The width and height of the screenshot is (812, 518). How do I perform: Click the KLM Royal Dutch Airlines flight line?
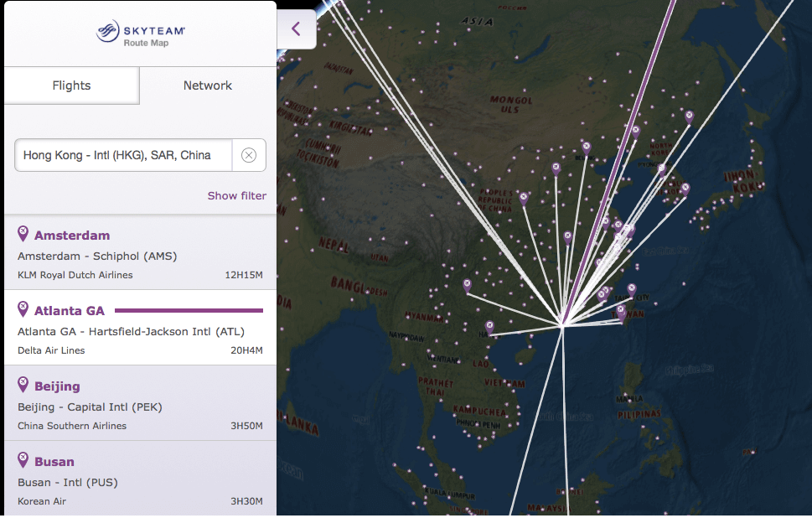point(75,275)
